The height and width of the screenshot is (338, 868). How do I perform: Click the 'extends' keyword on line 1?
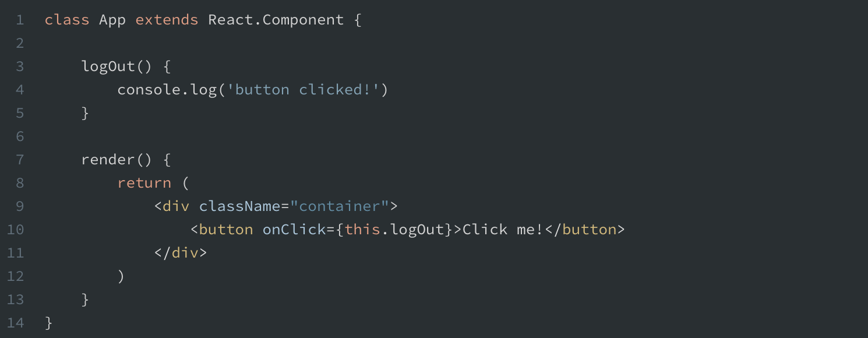pyautogui.click(x=167, y=20)
